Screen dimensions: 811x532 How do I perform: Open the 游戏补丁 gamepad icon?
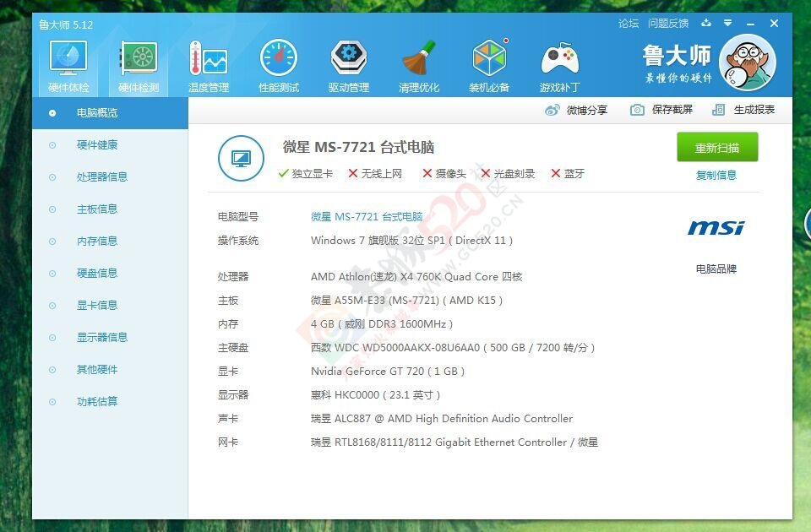coord(559,67)
